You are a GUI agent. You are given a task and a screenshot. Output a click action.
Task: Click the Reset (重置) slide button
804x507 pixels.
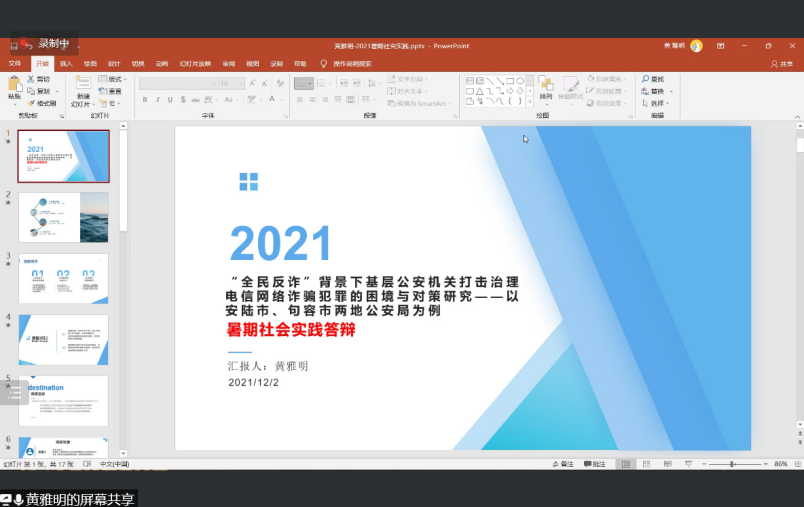114,91
